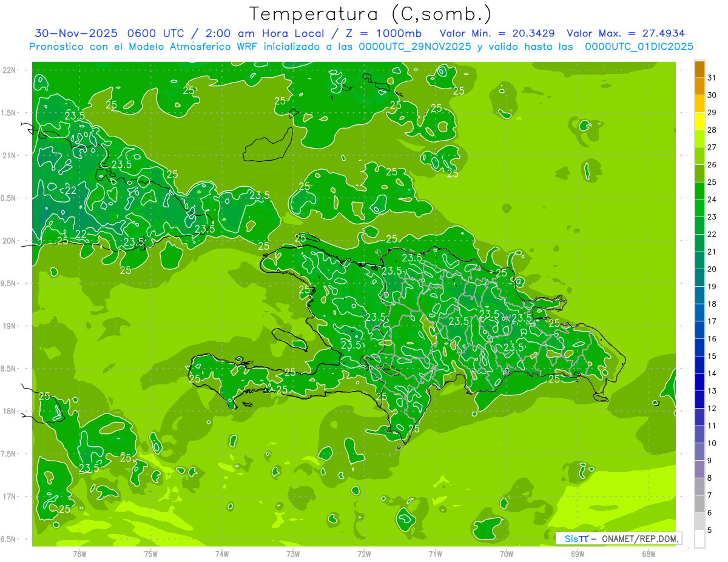The width and height of the screenshot is (728, 562).
Task: Click the 1.5N latitude axis label
Action: 9,113
